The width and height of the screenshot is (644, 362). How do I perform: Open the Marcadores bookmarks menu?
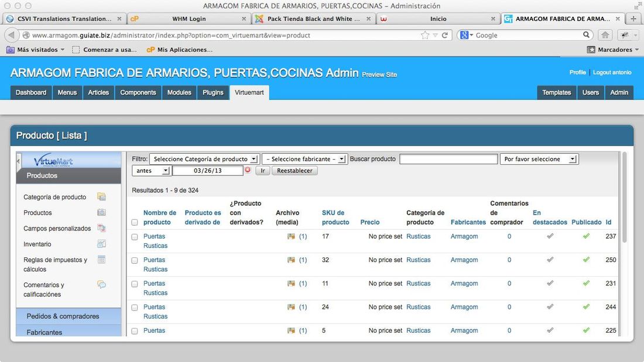613,49
